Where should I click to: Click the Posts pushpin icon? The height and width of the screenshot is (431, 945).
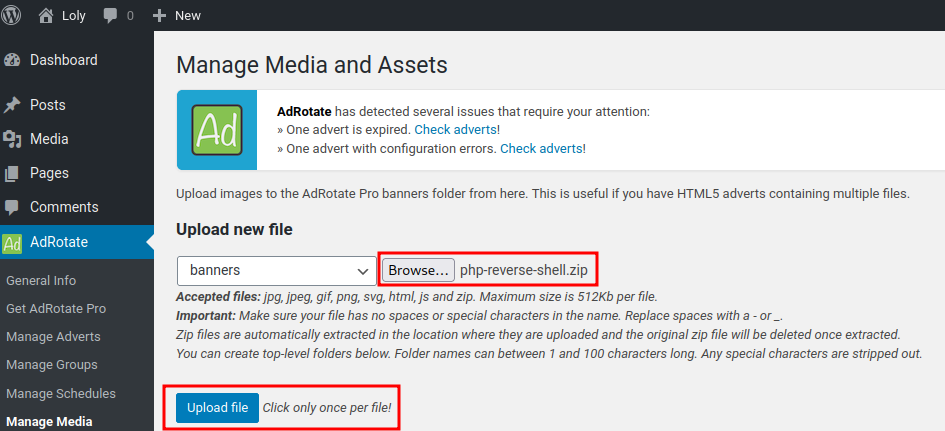coord(12,105)
